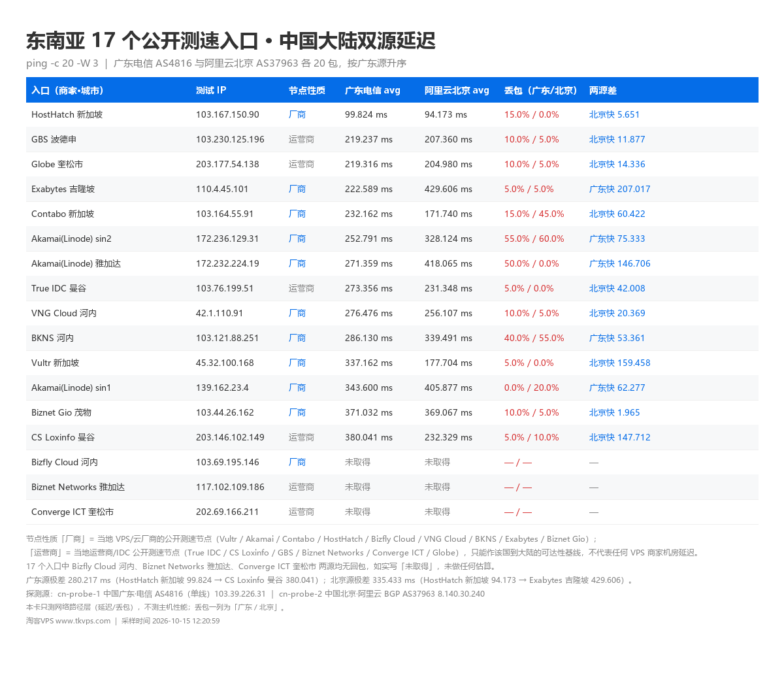Screen dimensions: 784x694
Task: Click the 丢包（广东/北京）column header
Action: tap(541, 90)
